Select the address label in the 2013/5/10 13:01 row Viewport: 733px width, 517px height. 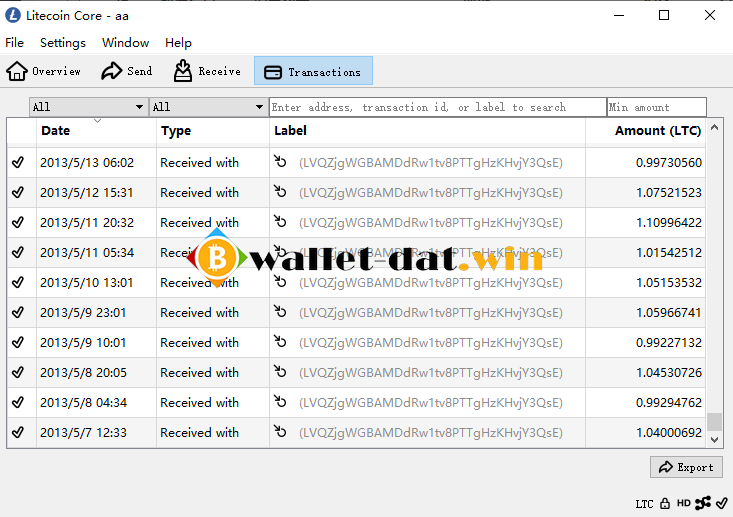click(x=431, y=283)
